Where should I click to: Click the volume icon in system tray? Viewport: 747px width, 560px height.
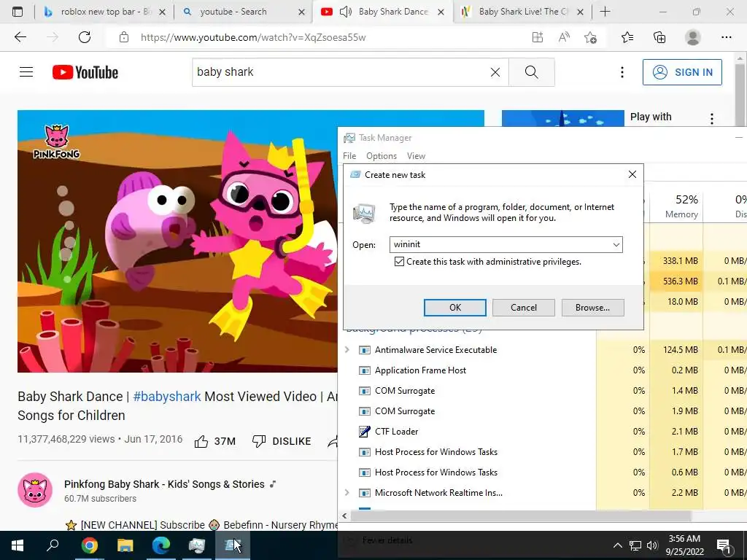pos(652,545)
